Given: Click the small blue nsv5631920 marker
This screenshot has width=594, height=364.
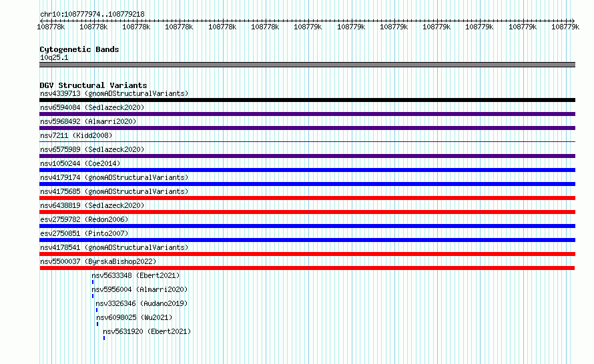Looking at the screenshot, I should click(104, 338).
